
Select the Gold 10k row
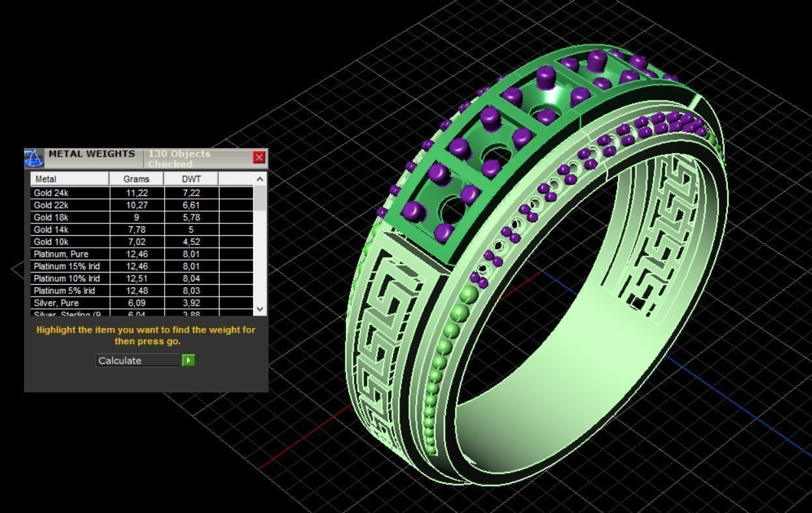point(142,242)
